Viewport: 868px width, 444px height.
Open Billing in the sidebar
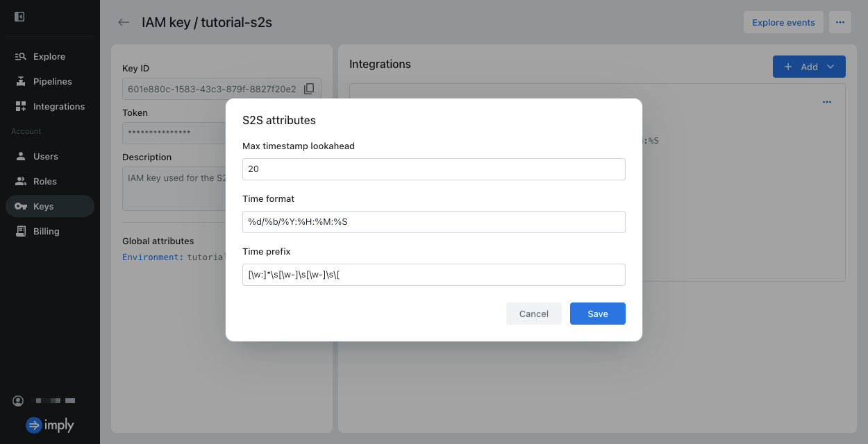[49, 231]
